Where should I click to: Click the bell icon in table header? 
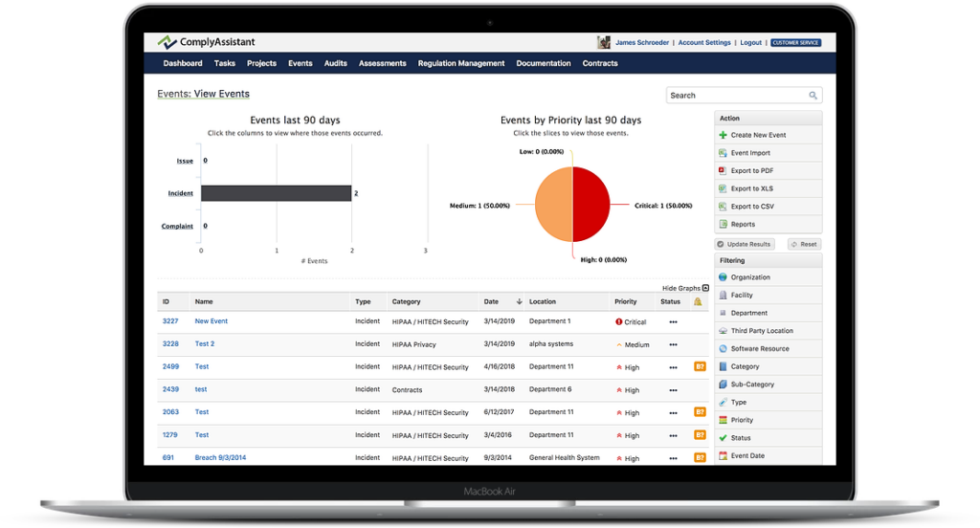[x=698, y=301]
